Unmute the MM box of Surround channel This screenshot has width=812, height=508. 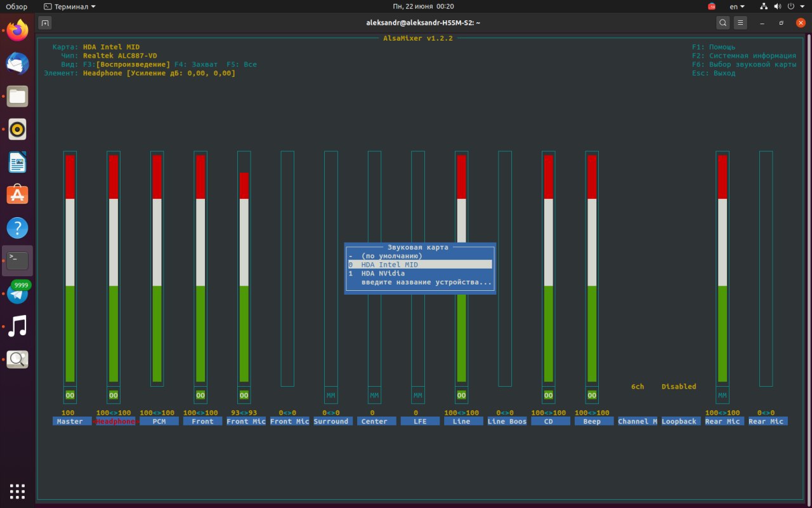click(331, 395)
